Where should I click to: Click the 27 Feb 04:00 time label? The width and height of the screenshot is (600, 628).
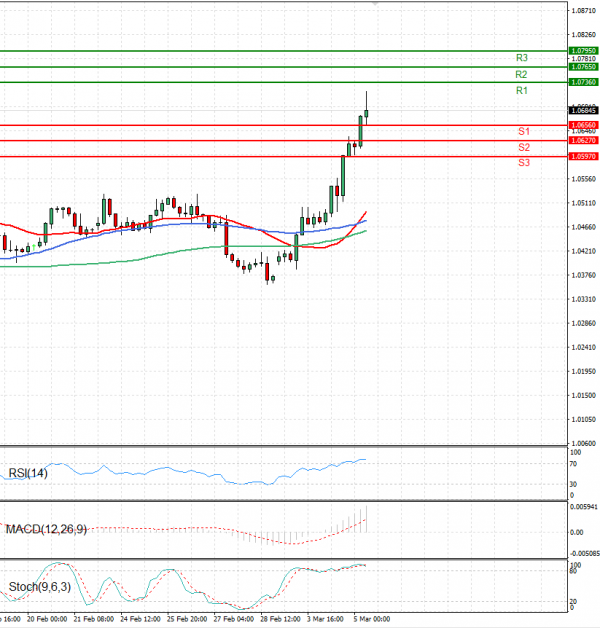click(234, 619)
